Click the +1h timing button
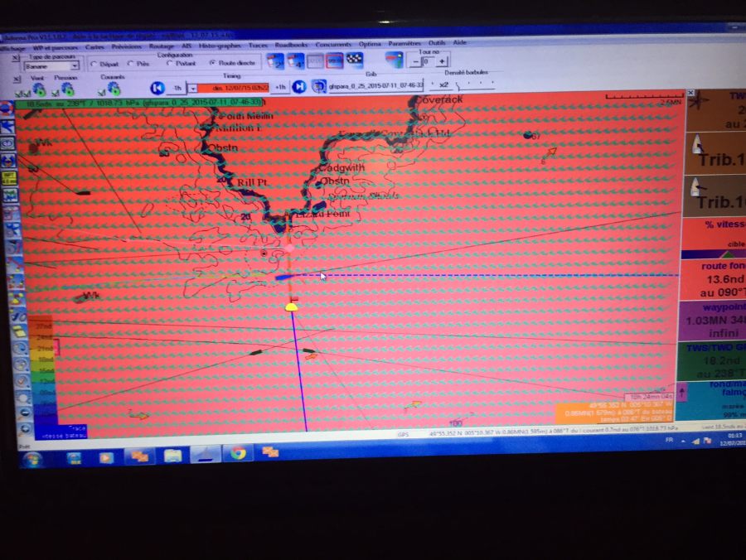Screen dimensions: 746x560 click(281, 87)
